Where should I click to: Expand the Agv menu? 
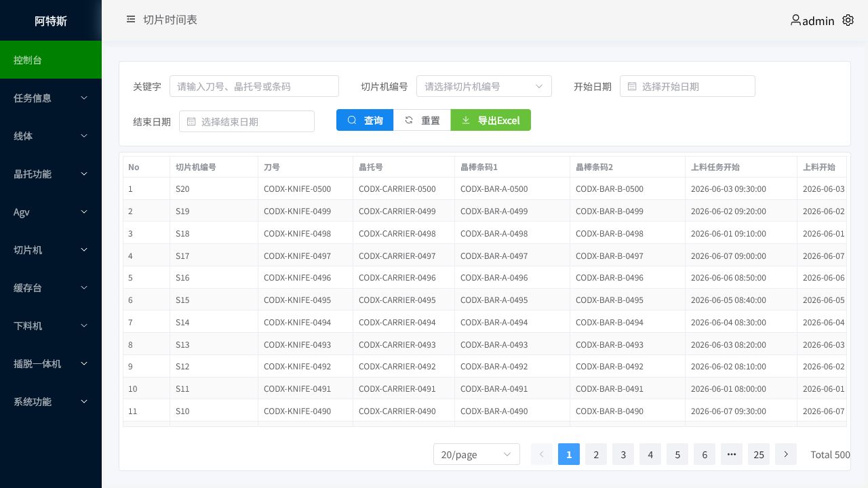tap(51, 211)
